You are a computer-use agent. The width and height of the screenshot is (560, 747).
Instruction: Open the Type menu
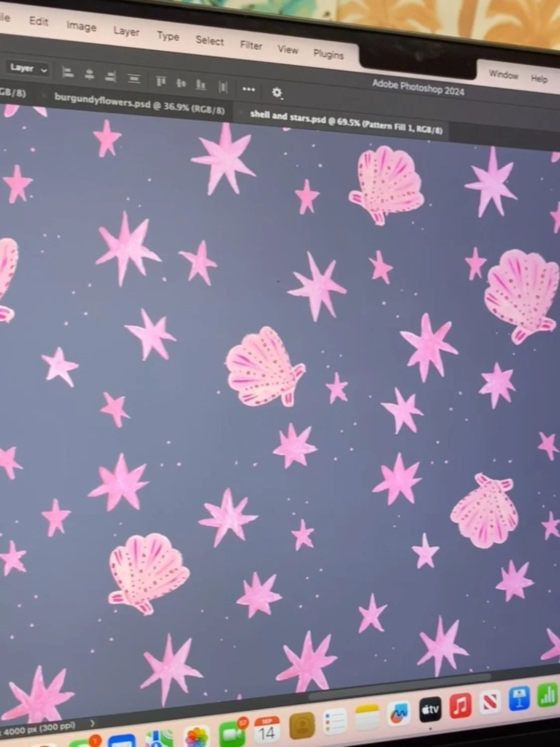coord(168,36)
